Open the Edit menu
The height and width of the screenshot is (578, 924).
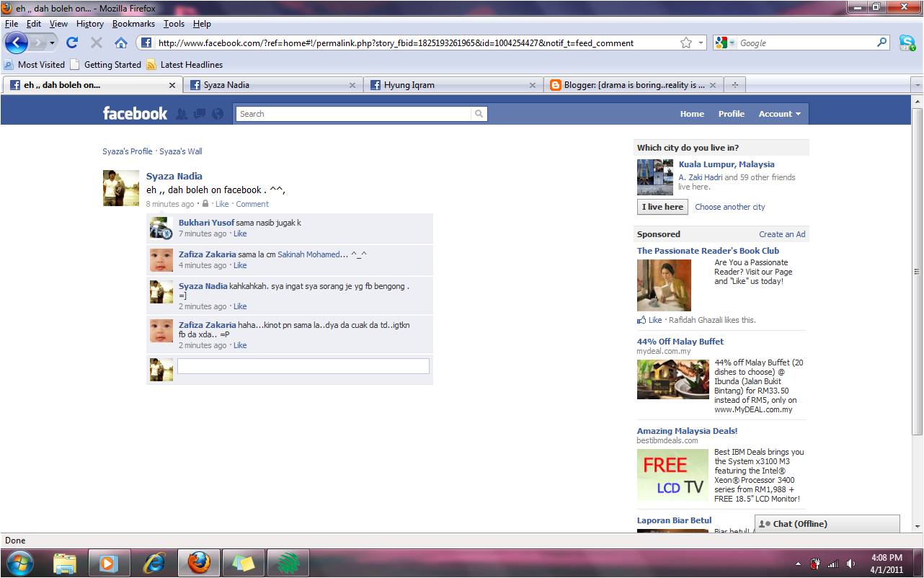34,24
